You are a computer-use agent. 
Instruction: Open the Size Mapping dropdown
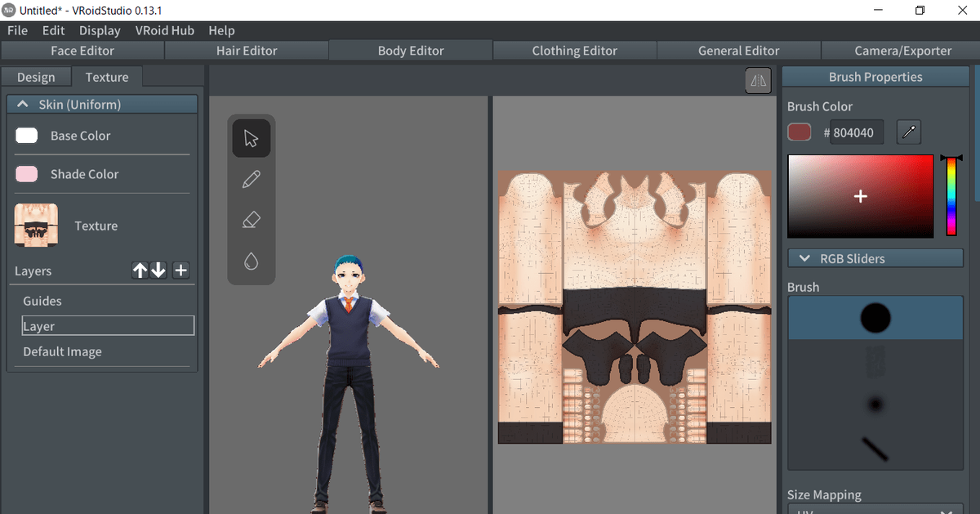875,509
